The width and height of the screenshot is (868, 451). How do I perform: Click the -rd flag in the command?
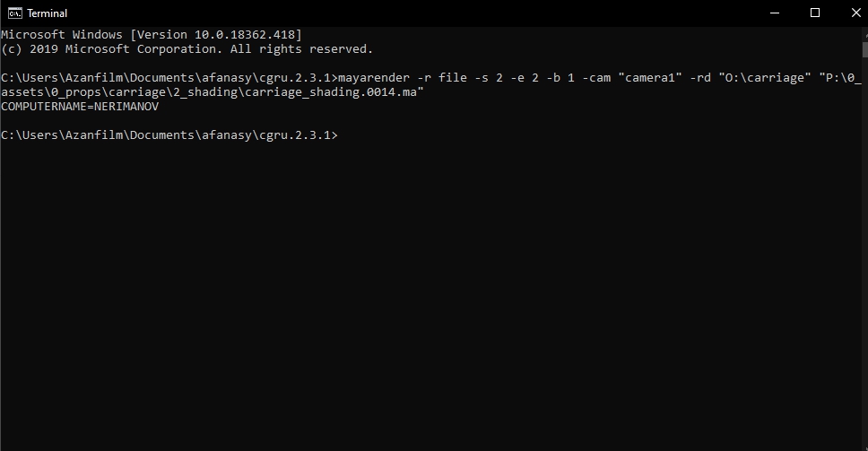pos(700,78)
